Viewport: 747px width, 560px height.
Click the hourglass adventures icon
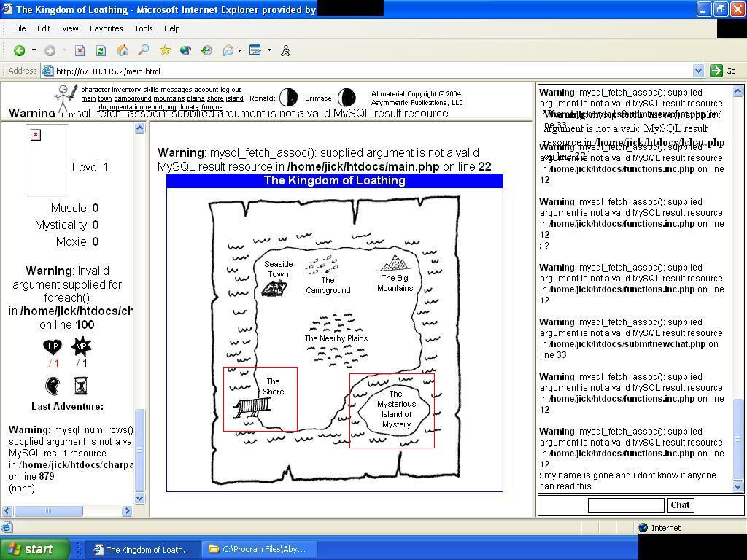[x=81, y=385]
